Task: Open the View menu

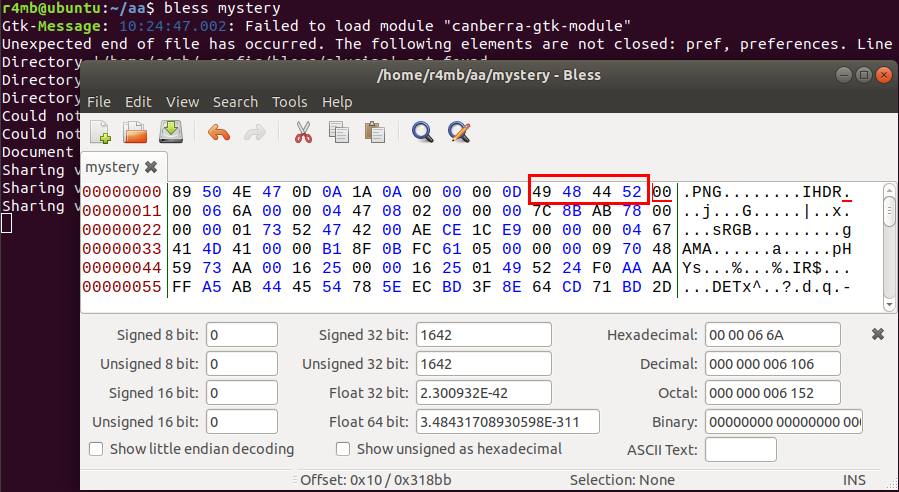Action: click(x=183, y=102)
